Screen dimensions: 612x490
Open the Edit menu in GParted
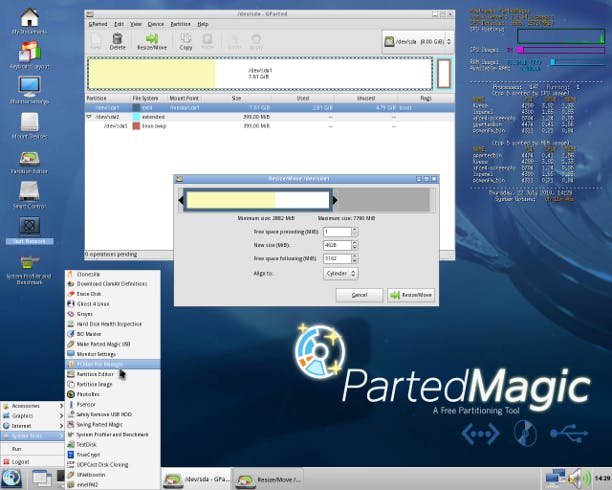(x=119, y=24)
